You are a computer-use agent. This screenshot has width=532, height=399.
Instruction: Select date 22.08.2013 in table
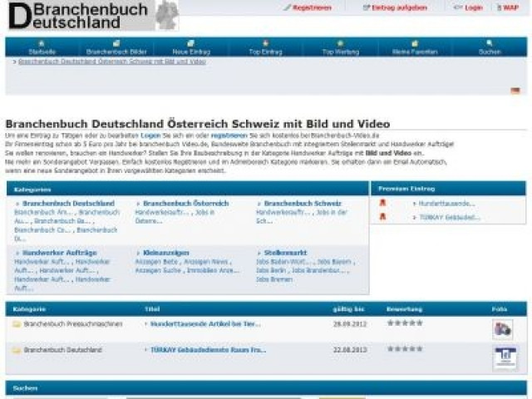(350, 350)
